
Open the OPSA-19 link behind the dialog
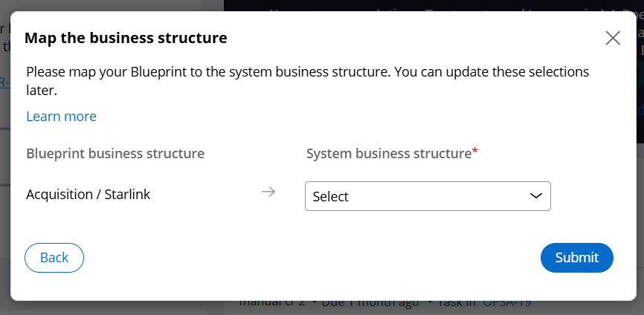pyautogui.click(x=507, y=302)
